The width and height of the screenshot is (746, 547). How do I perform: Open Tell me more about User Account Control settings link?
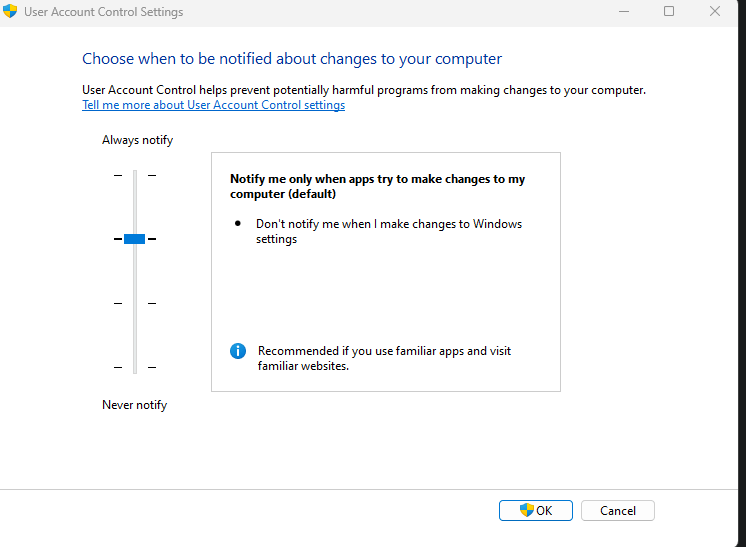point(214,105)
